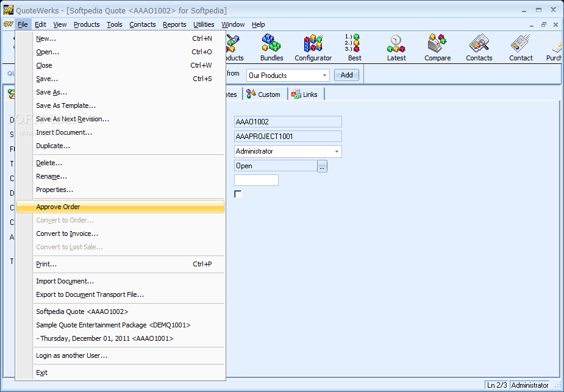Choose Login as another User...
Screen dimensions: 564x392
coord(120,355)
